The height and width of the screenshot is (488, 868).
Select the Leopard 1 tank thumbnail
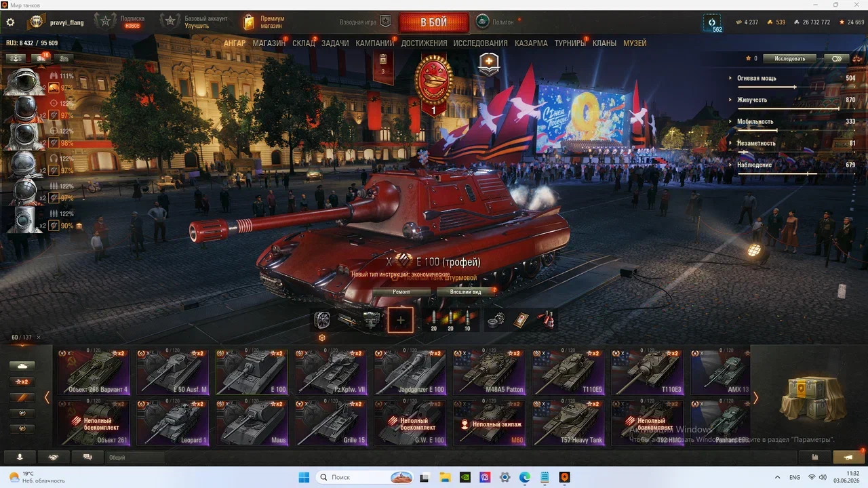click(x=173, y=422)
